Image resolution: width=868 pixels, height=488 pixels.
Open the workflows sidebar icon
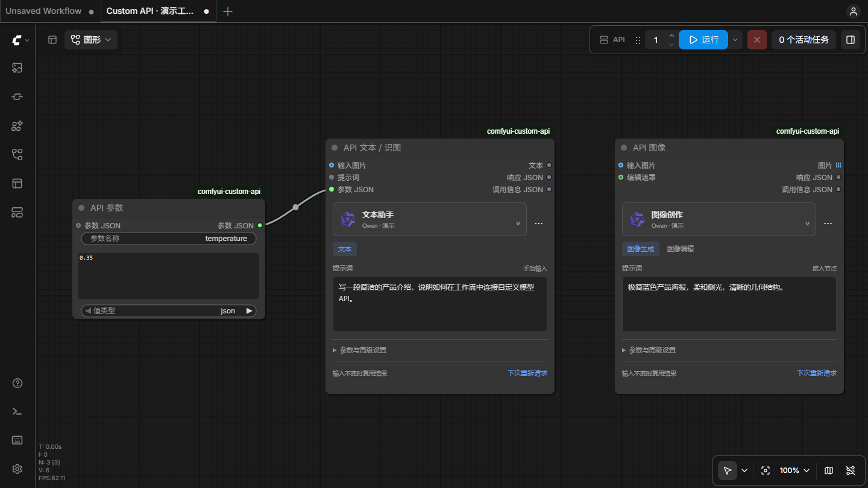(x=17, y=155)
